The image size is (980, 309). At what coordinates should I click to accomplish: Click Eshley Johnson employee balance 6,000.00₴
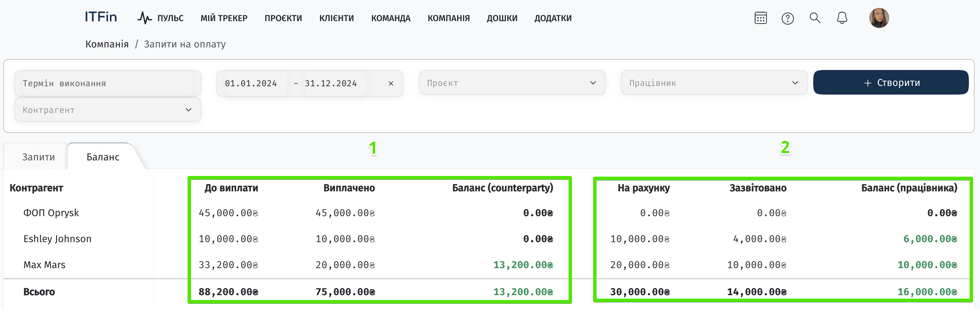[930, 239]
